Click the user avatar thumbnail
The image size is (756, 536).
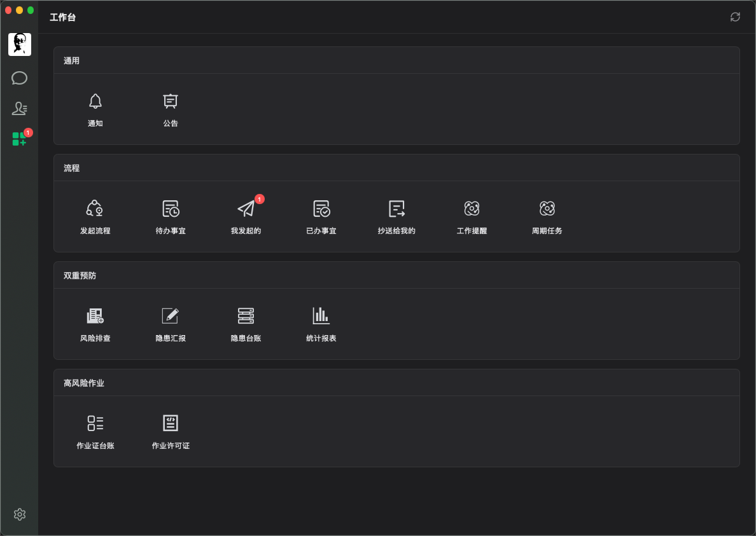[x=20, y=45]
